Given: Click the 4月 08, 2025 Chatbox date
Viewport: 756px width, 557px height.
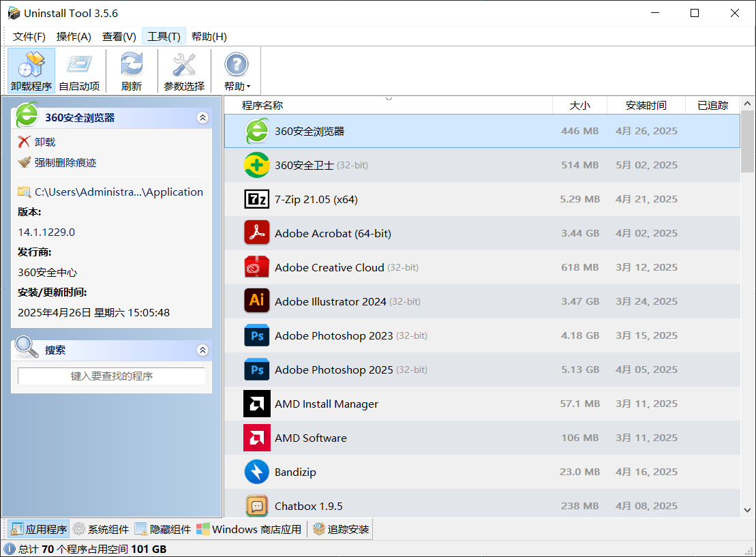Looking at the screenshot, I should [x=646, y=506].
